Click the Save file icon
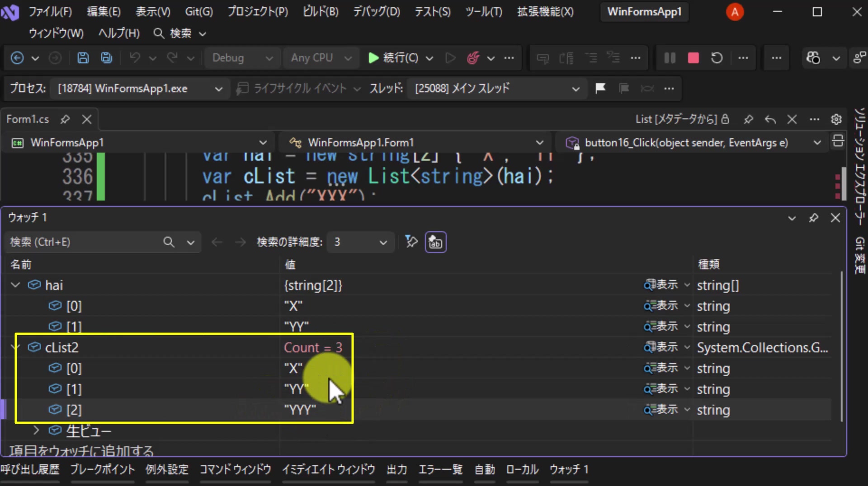Image resolution: width=868 pixels, height=486 pixels. click(83, 58)
